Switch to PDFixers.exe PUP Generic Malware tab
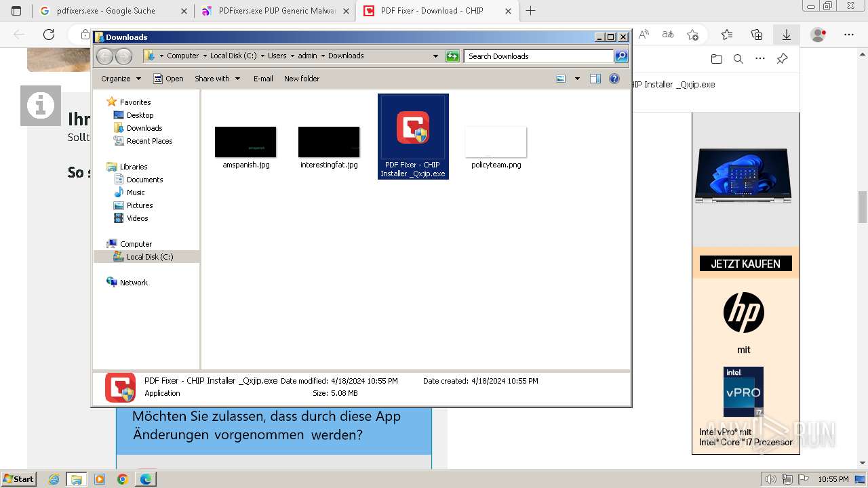This screenshot has width=868, height=488. 274,11
